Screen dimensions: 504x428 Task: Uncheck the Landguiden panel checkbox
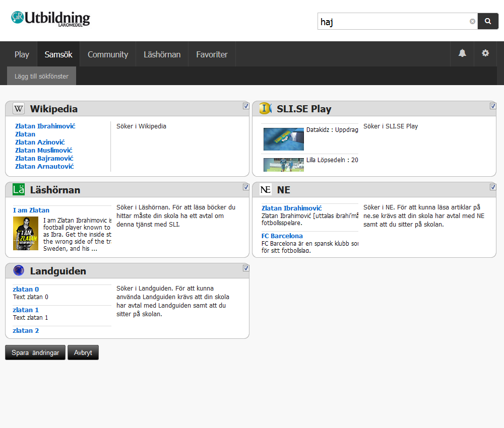click(x=246, y=268)
